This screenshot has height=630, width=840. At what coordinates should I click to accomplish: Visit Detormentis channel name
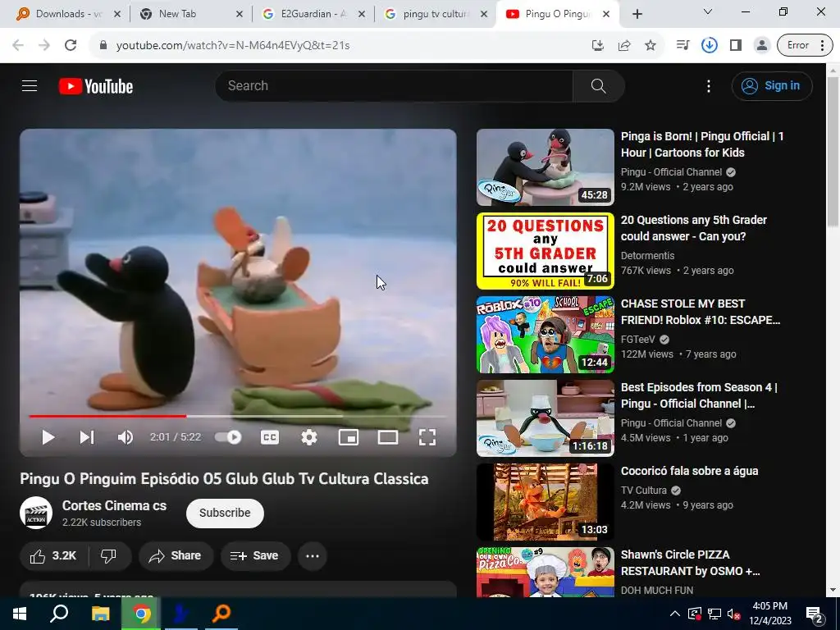(x=647, y=256)
